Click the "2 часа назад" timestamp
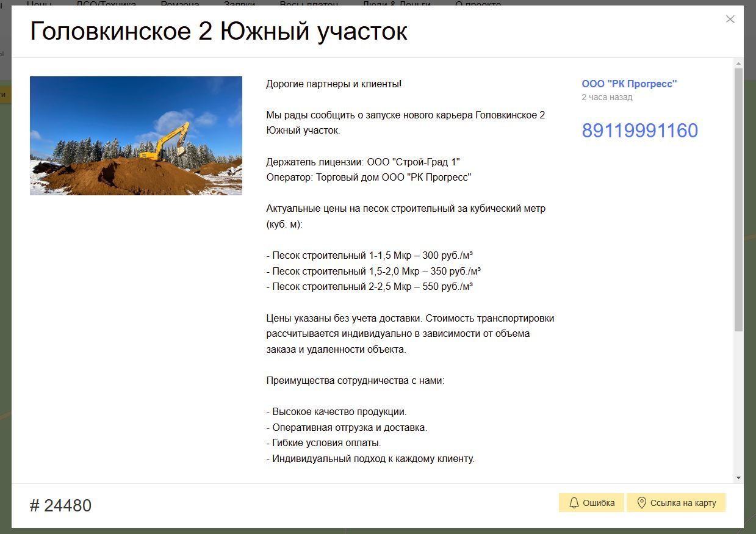The width and height of the screenshot is (756, 534). click(x=607, y=97)
